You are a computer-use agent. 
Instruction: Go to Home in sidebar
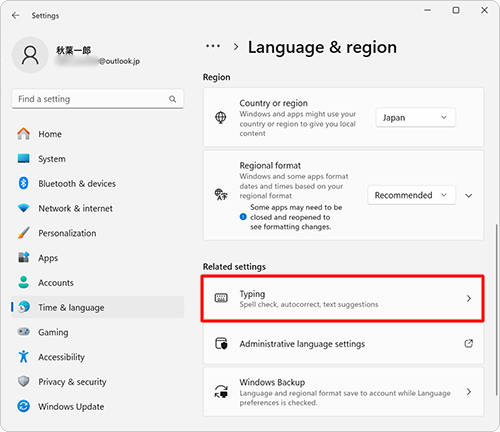[97, 134]
